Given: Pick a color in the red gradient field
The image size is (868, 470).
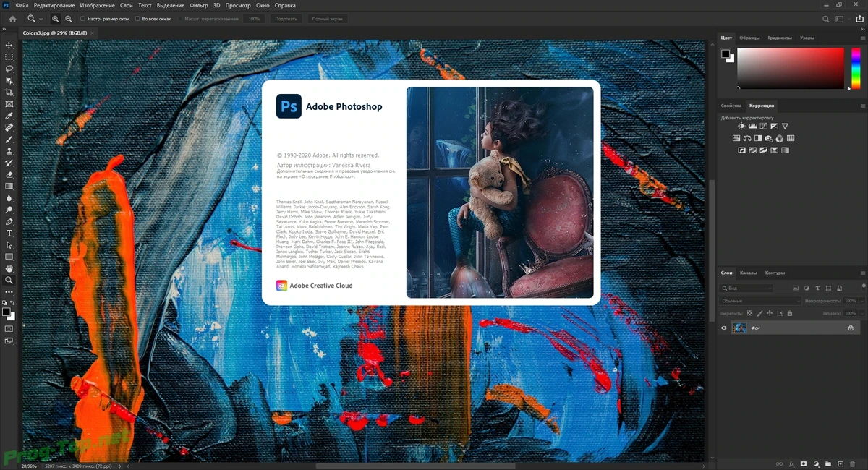Looking at the screenshot, I should (791, 69).
